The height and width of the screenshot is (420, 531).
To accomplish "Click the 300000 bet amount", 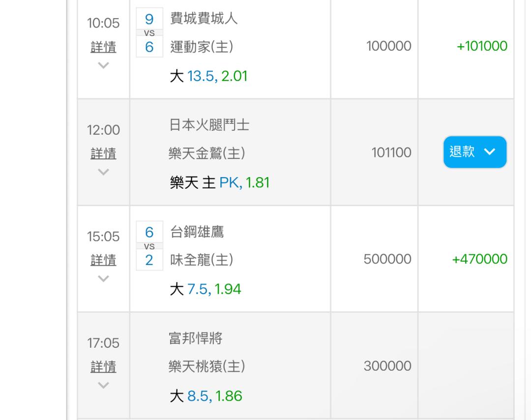I will (387, 366).
